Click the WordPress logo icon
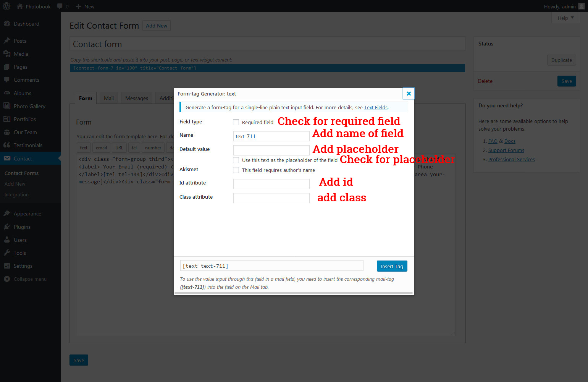Viewport: 588px width, 382px height. (x=6, y=6)
